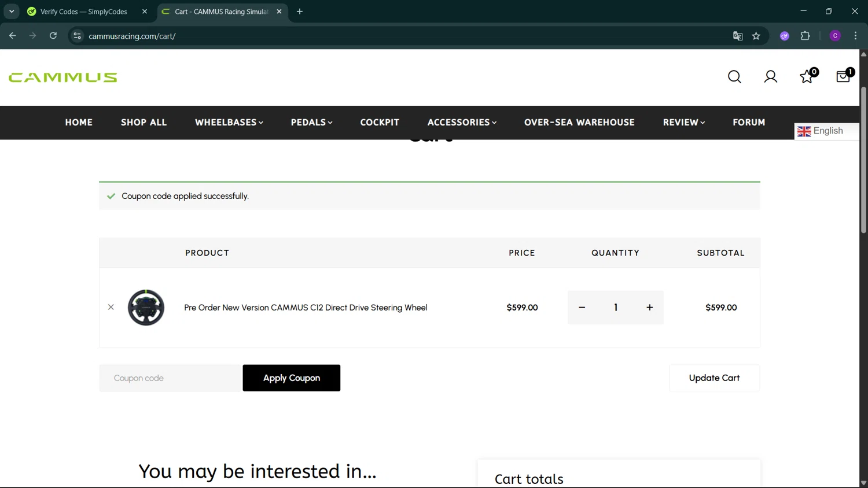This screenshot has height=488, width=868.
Task: Expand the ACCESSORIES dropdown menu
Action: click(x=462, y=123)
